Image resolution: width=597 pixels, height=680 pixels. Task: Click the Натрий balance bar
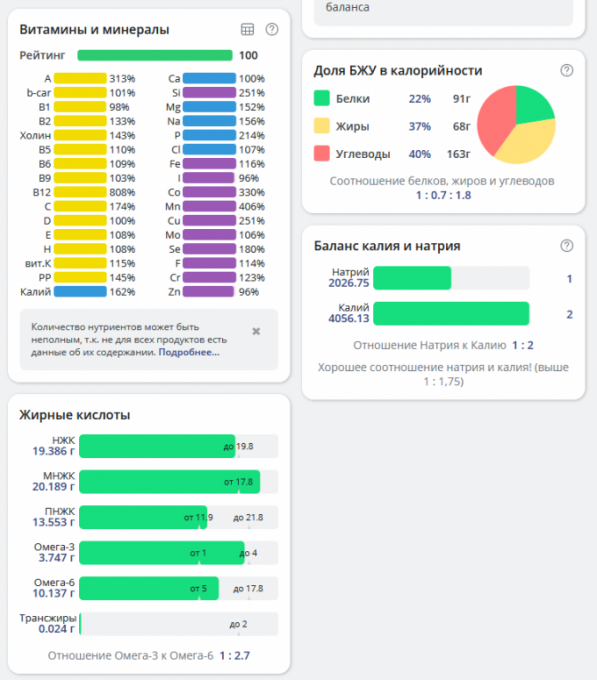451,278
